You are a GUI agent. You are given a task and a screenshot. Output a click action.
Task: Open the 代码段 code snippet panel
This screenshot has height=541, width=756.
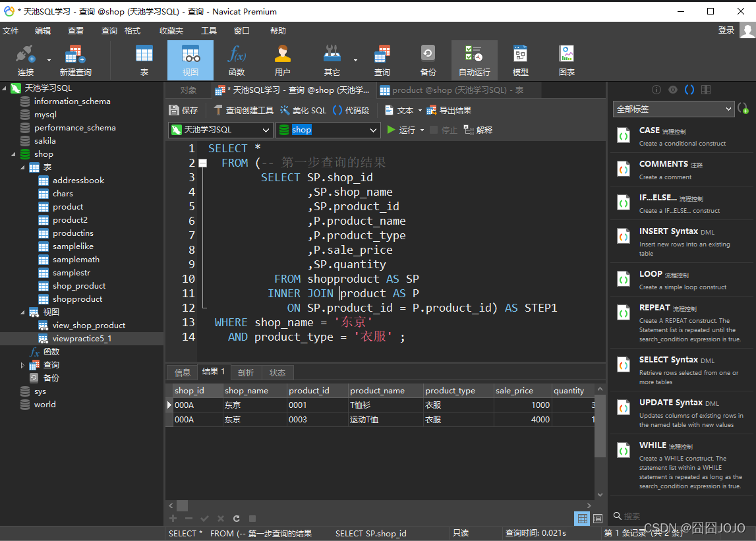[351, 111]
